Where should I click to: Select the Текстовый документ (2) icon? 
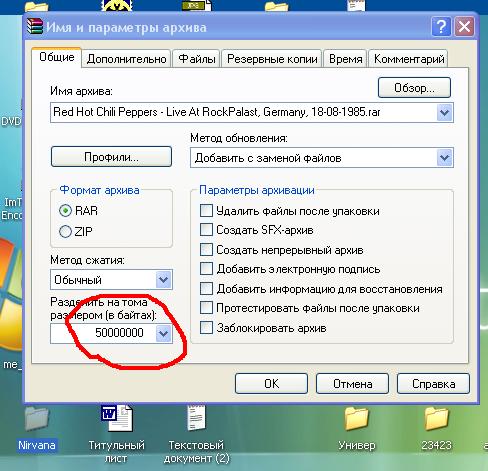tap(196, 418)
